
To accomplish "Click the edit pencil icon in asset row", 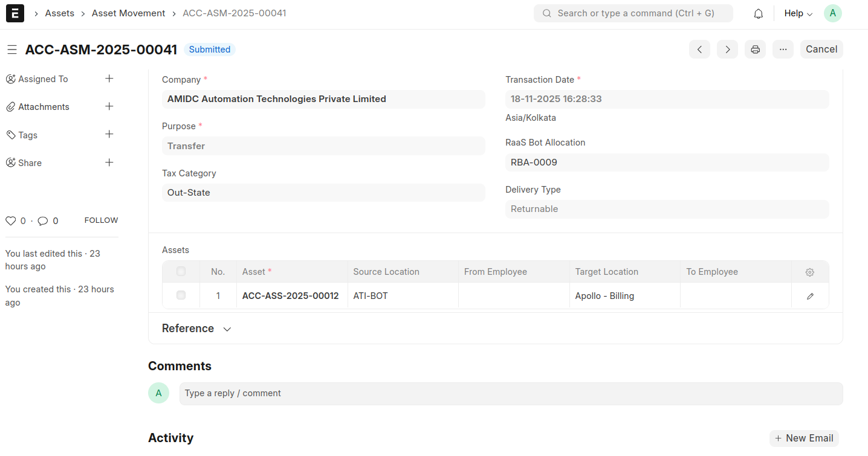I will 810,296.
